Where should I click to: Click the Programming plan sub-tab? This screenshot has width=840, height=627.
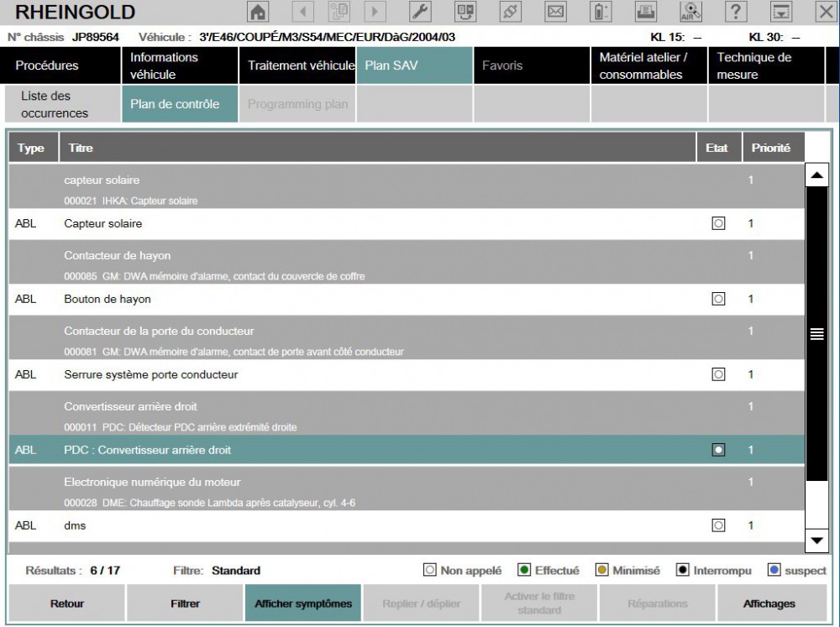point(297,104)
